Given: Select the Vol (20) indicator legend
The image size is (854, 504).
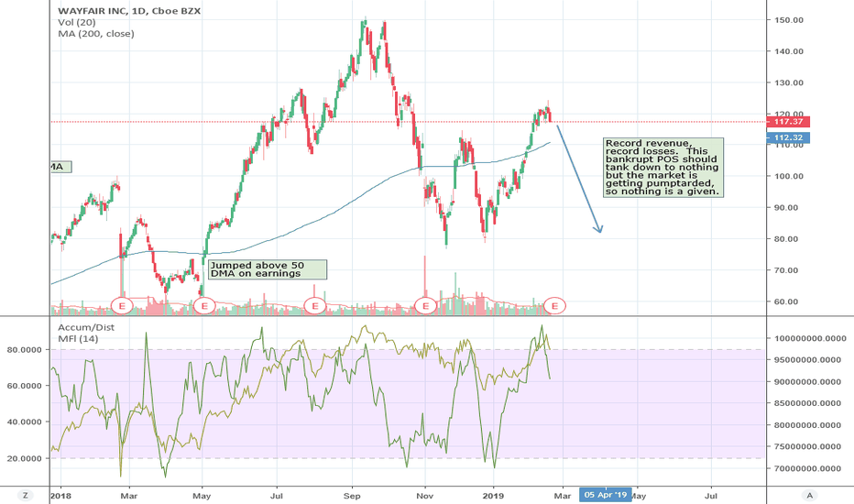Looking at the screenshot, I should (77, 22).
